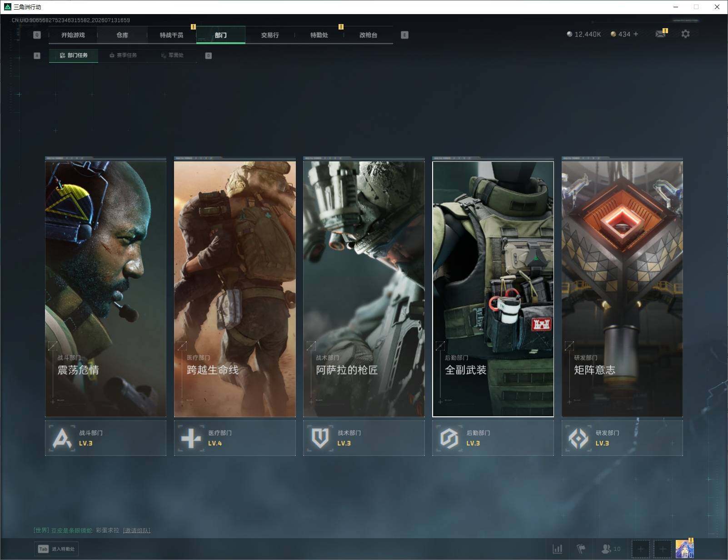Open the 矩阵意志 research department card
The height and width of the screenshot is (560, 728).
tap(622, 289)
